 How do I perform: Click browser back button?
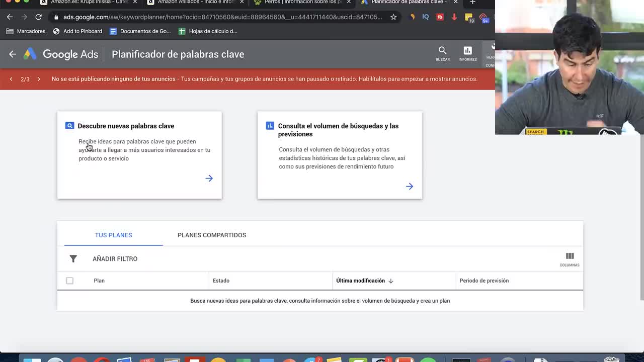(x=10, y=17)
